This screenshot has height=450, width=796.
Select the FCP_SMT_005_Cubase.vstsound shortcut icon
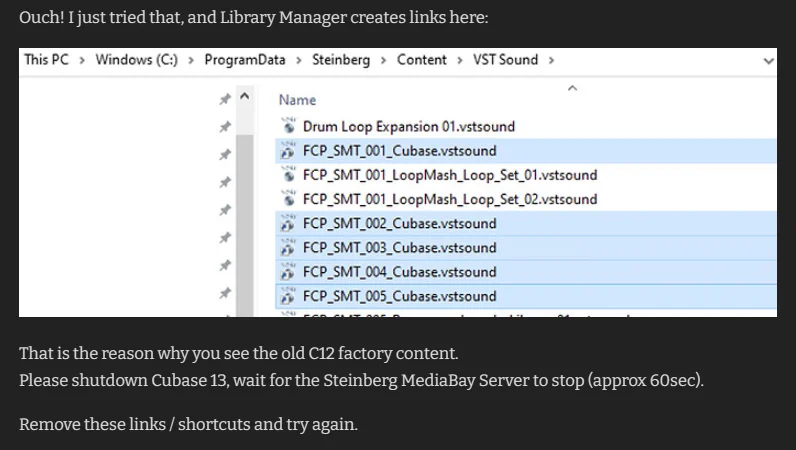pyautogui.click(x=288, y=296)
